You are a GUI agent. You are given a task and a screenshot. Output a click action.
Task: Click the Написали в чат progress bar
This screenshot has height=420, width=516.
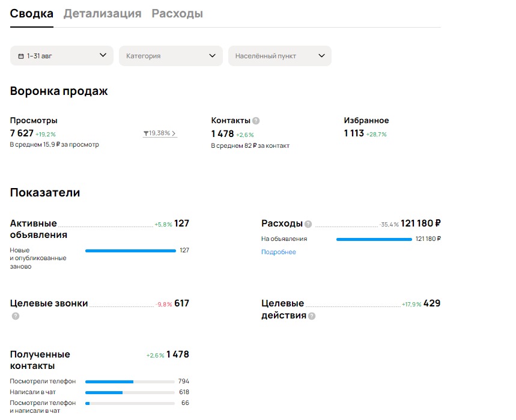coord(130,392)
